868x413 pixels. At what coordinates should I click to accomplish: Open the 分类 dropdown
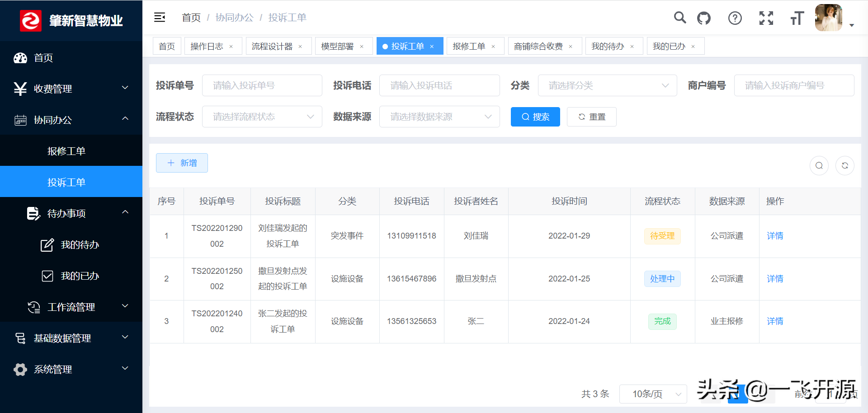coord(607,85)
